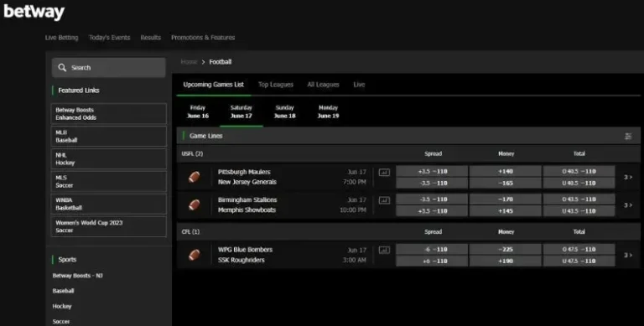This screenshot has width=644, height=326.
Task: Bet over 47.5 -110 total
Action: pyautogui.click(x=579, y=249)
